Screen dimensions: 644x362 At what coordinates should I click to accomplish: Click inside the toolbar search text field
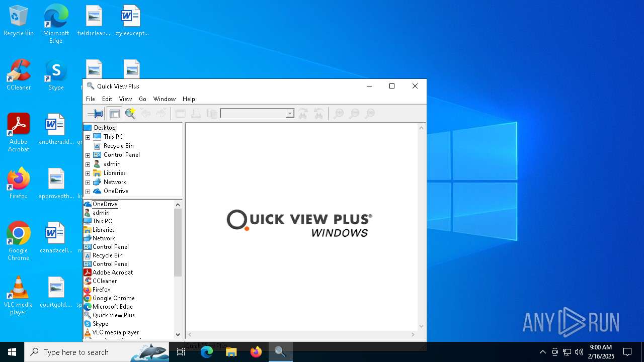point(253,114)
